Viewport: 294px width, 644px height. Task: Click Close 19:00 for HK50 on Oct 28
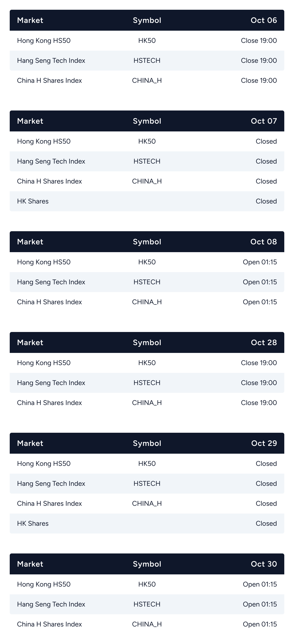(x=259, y=363)
